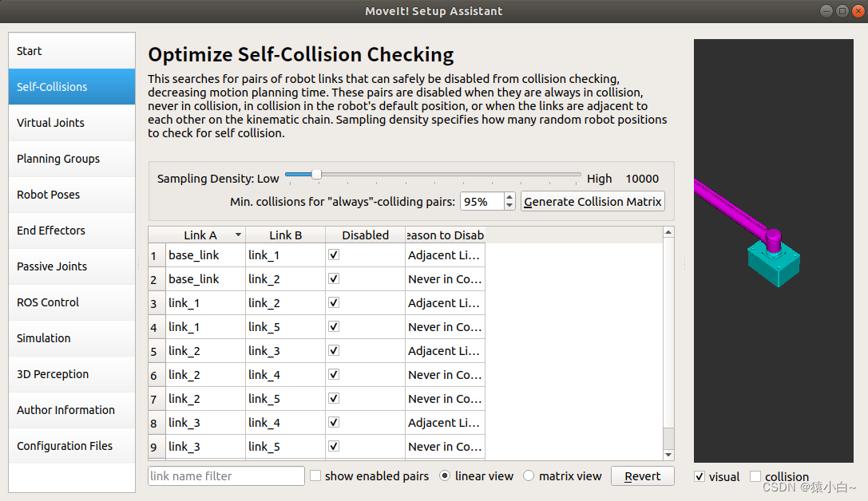Click the Sampling Density slider handle

tap(316, 175)
